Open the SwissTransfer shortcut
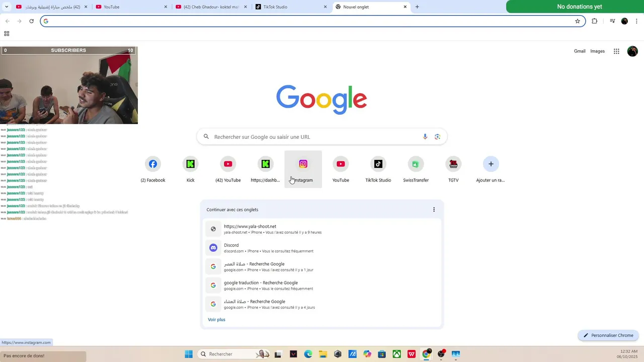 pos(416,169)
